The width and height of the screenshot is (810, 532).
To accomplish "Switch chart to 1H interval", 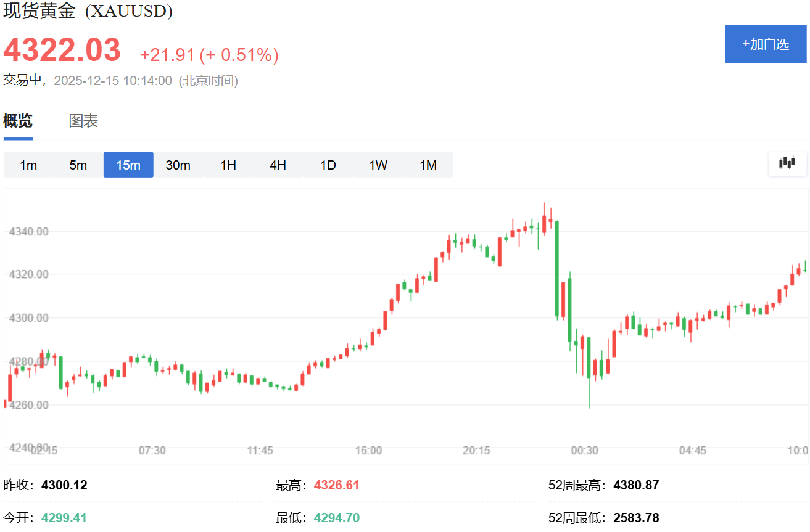I will point(228,165).
